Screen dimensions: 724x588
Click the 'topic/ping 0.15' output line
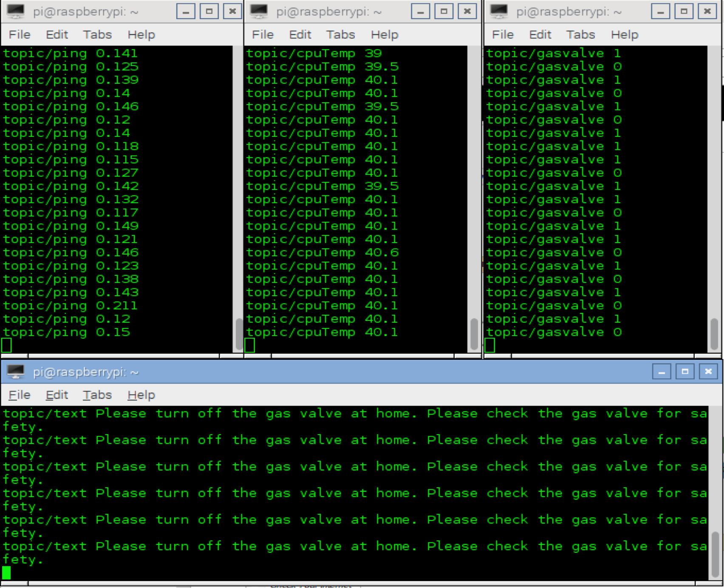[66, 332]
